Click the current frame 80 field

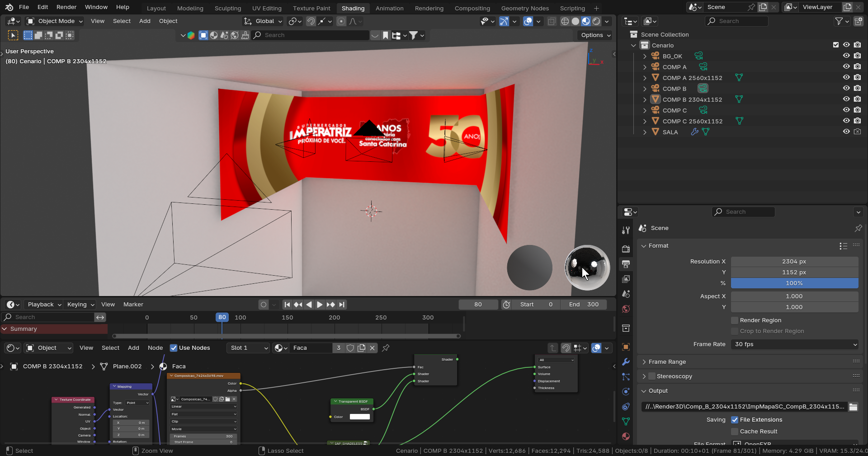pos(478,305)
